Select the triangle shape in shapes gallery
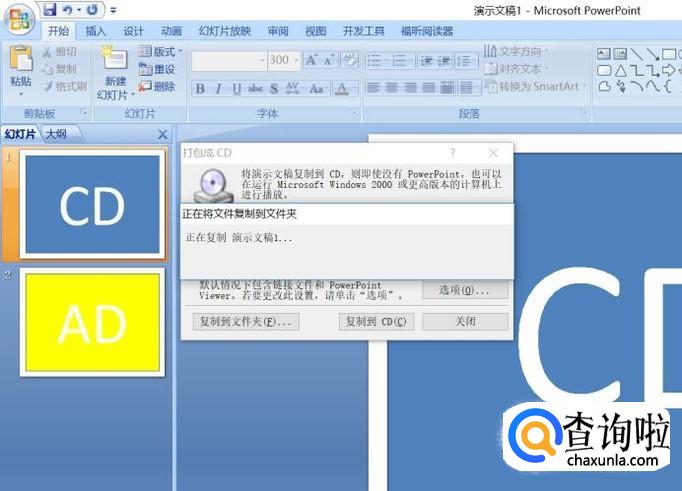 pyautogui.click(x=621, y=70)
